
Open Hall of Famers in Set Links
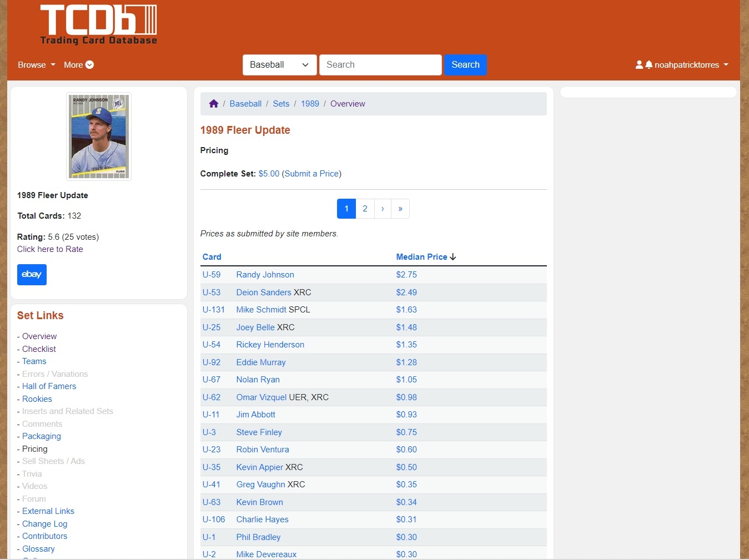[x=49, y=386]
